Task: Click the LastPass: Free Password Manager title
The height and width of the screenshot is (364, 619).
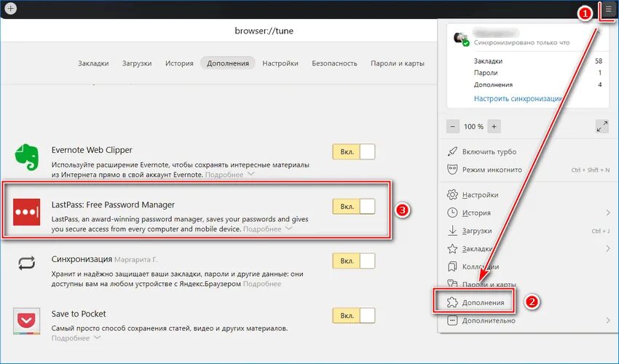Action: click(113, 205)
